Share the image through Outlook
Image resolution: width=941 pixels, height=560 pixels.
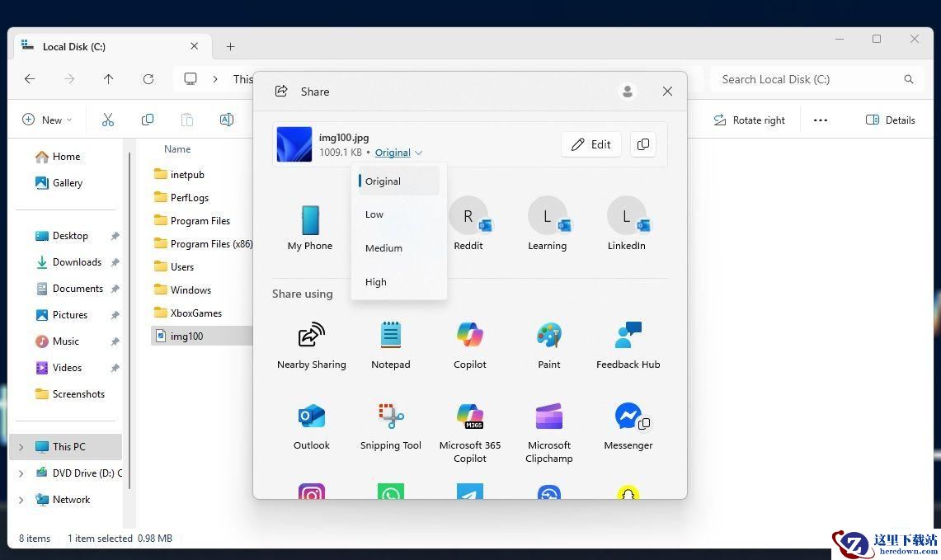tap(312, 426)
